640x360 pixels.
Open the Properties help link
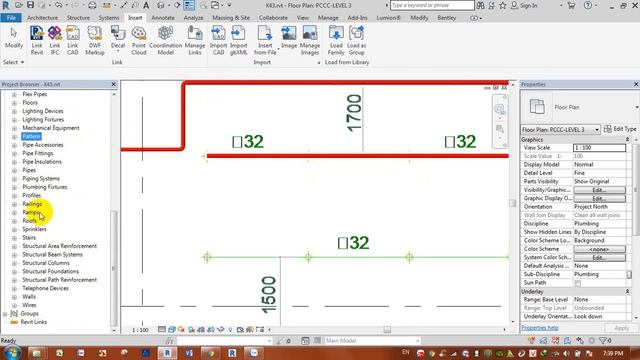pyautogui.click(x=540, y=328)
